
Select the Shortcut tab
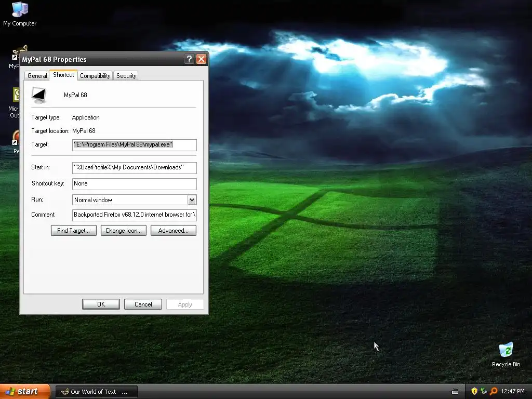[63, 75]
